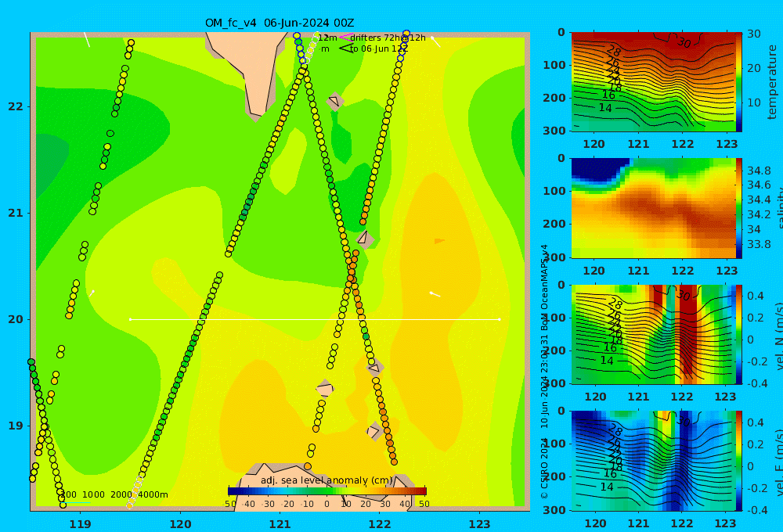Click the '34.4' tick on salinity colorbar
783x532 pixels.
pyautogui.click(x=759, y=200)
